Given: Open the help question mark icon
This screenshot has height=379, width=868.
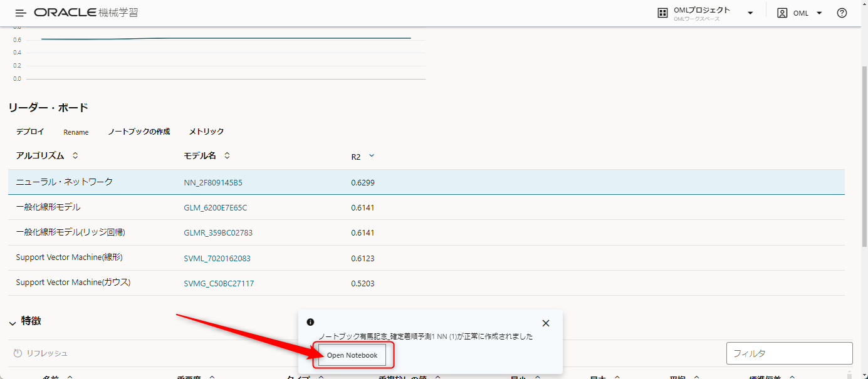Looking at the screenshot, I should [842, 13].
